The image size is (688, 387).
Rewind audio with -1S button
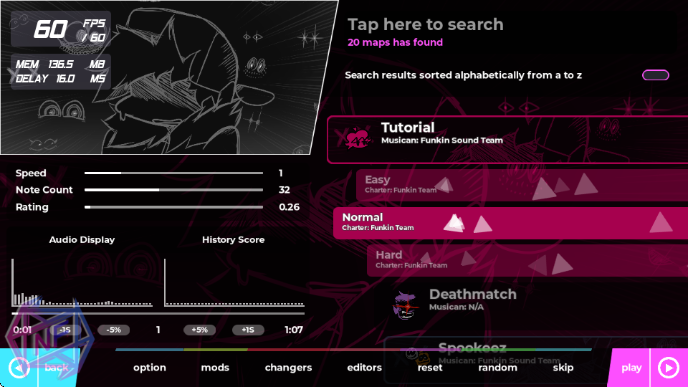(x=65, y=330)
